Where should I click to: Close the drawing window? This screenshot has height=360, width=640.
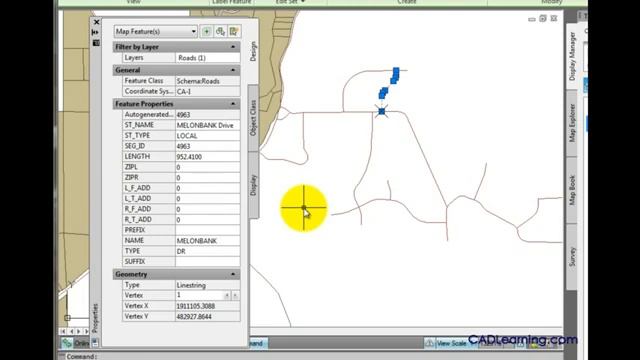click(554, 18)
